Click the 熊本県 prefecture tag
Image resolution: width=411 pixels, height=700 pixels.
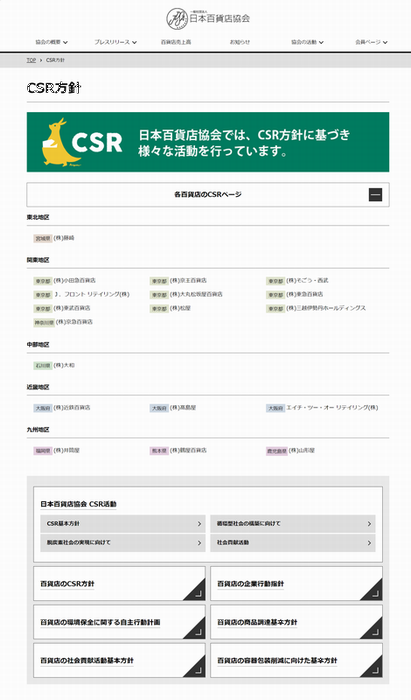tap(159, 451)
